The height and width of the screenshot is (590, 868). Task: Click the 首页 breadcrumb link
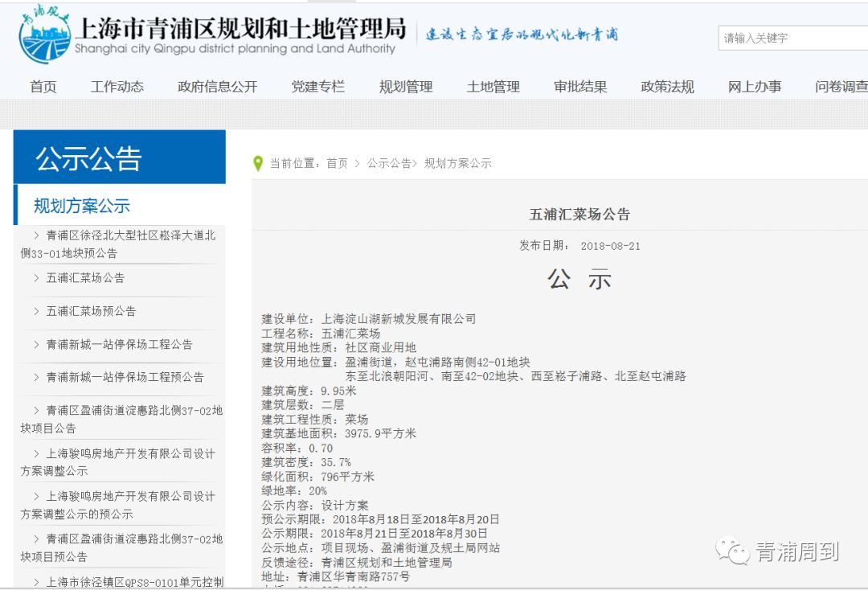coord(337,163)
